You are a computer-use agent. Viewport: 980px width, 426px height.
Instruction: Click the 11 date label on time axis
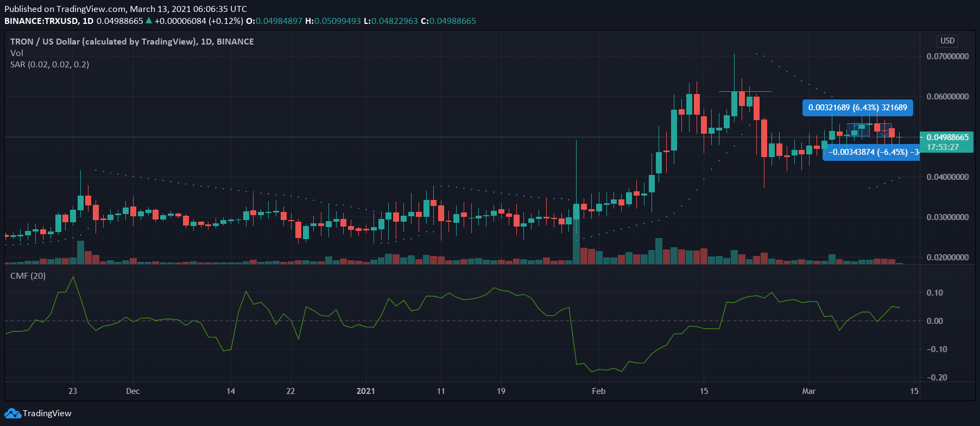click(441, 391)
